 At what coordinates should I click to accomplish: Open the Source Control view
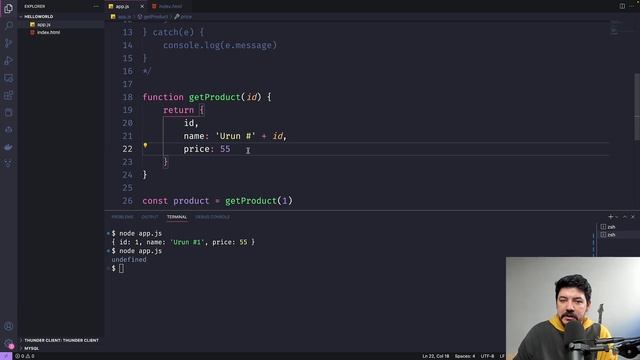pyautogui.click(x=8, y=43)
